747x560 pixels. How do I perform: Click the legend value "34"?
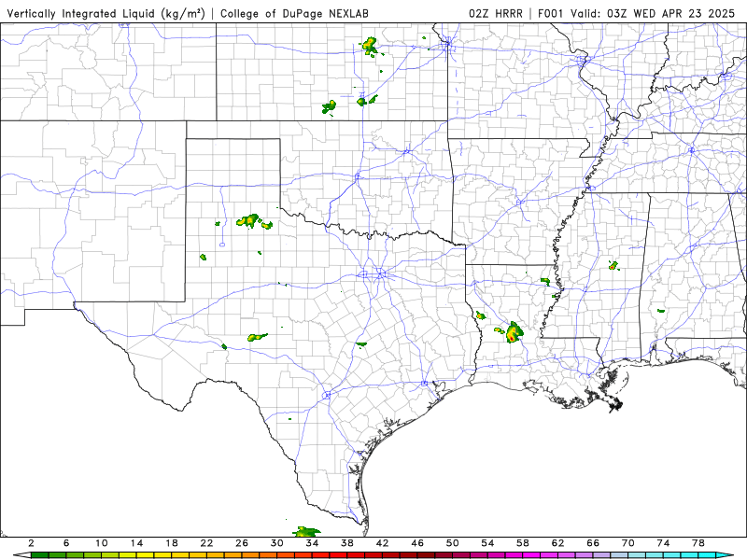click(312, 543)
